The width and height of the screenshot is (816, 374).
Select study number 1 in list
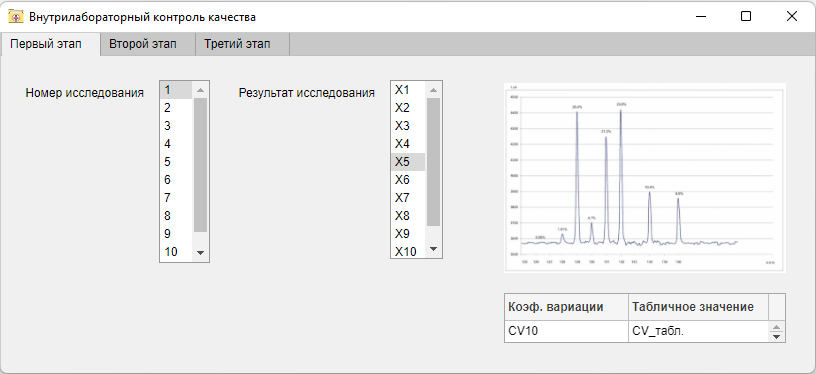click(x=176, y=90)
